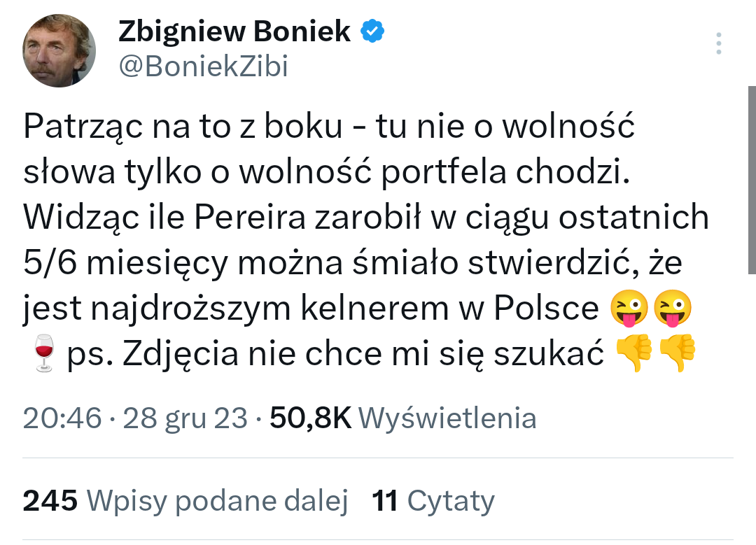Image resolution: width=756 pixels, height=545 pixels.
Task: Show the "Wpisy podane dalej" reposts list
Action: [217, 501]
